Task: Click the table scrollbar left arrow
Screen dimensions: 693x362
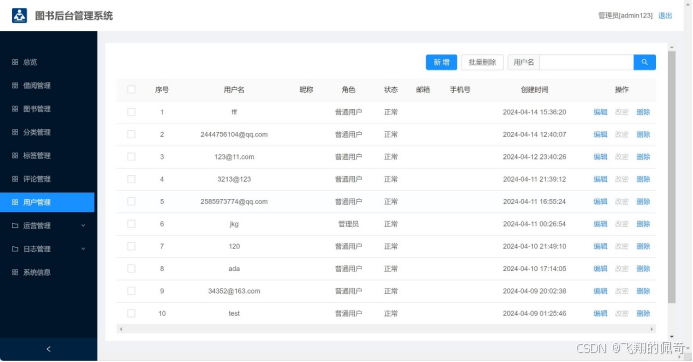Action: pos(121,329)
